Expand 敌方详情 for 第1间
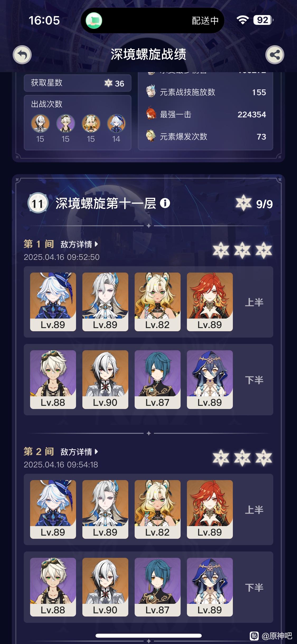Image resolution: width=297 pixels, height=644 pixels. (79, 244)
